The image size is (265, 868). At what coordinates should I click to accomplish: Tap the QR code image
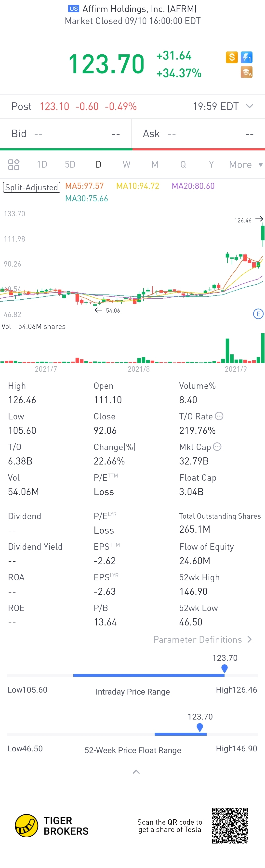pos(230,826)
